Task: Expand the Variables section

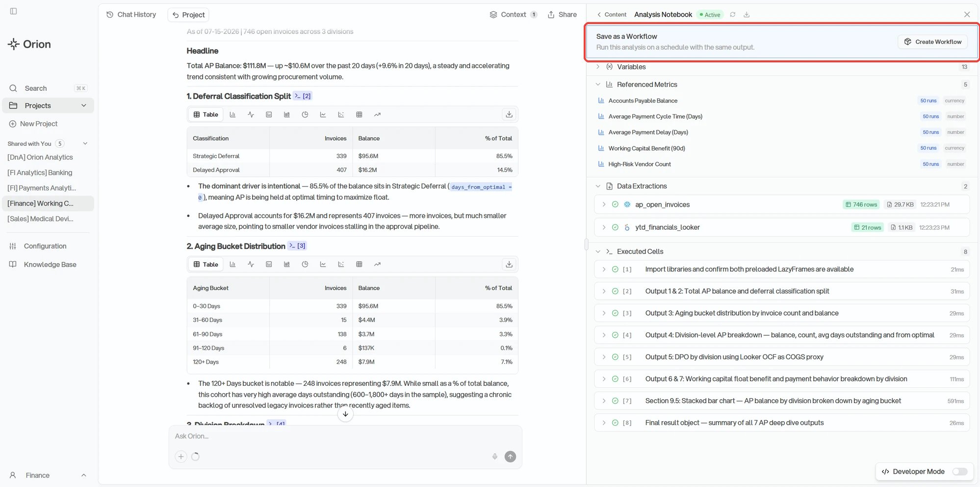Action: coord(598,67)
